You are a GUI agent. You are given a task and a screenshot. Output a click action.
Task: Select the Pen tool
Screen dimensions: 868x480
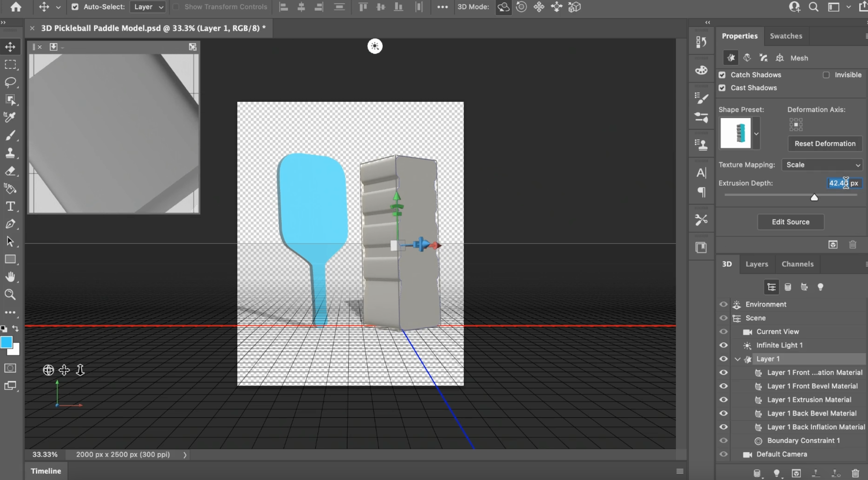point(10,224)
